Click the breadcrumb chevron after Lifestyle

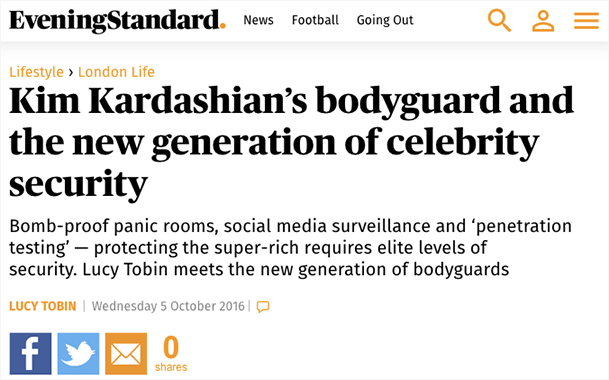[71, 72]
